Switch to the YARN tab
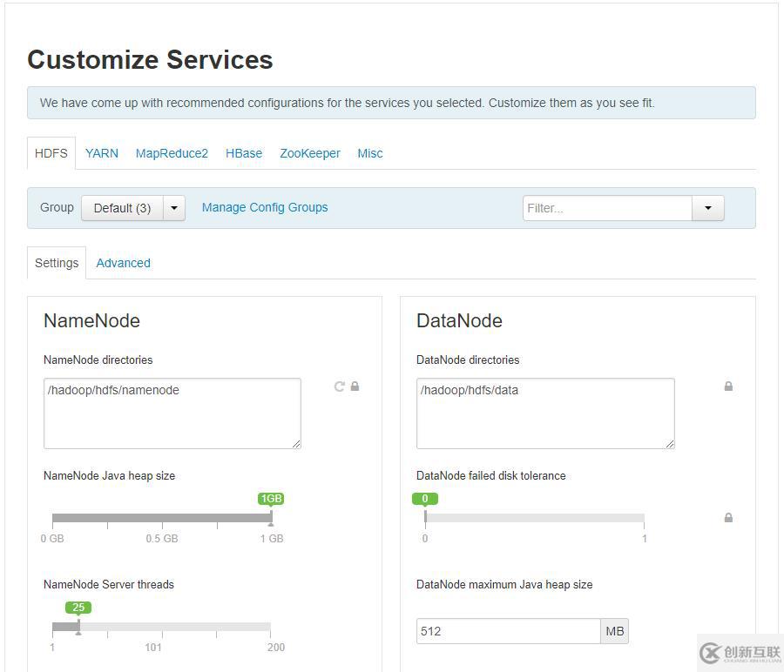 [102, 153]
